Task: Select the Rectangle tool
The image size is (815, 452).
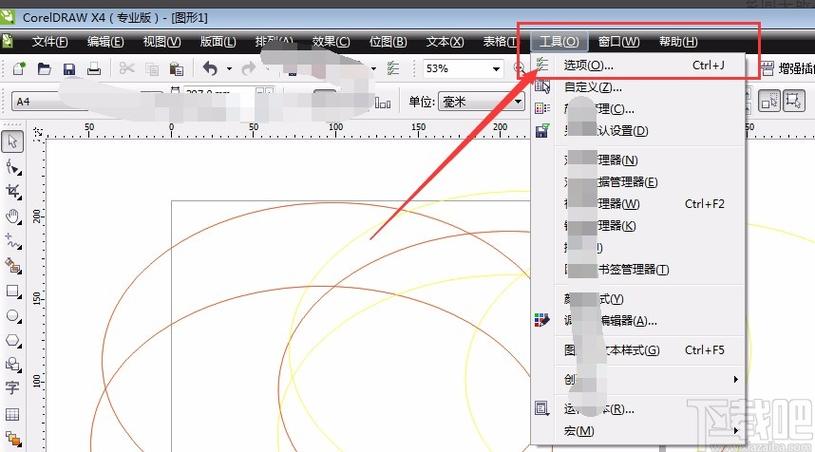Action: pyautogui.click(x=13, y=291)
